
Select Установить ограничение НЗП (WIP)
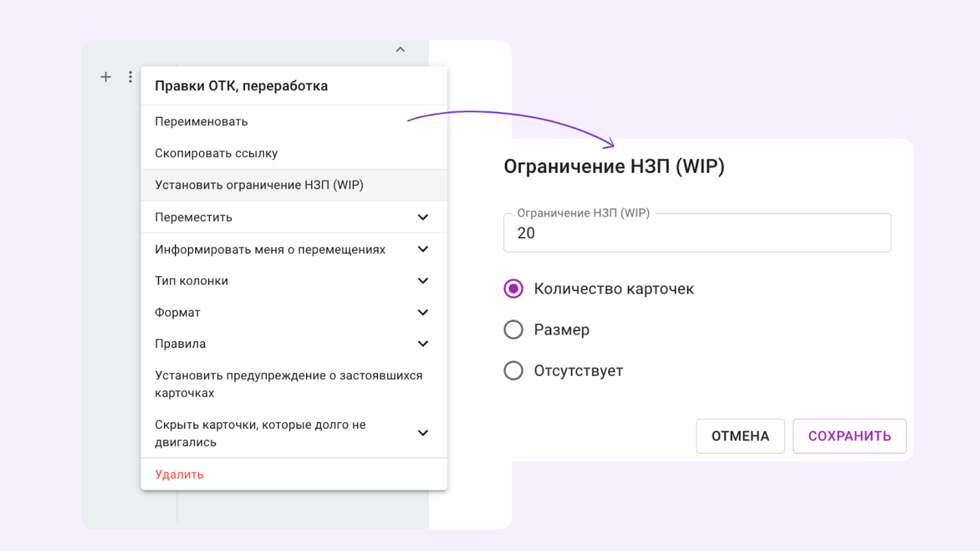259,184
